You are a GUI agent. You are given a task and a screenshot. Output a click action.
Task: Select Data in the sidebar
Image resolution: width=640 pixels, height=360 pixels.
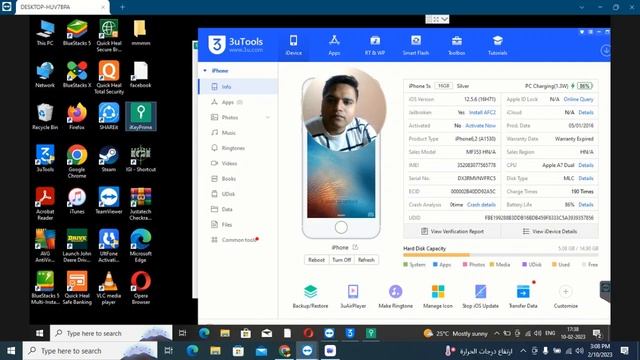[x=238, y=209]
